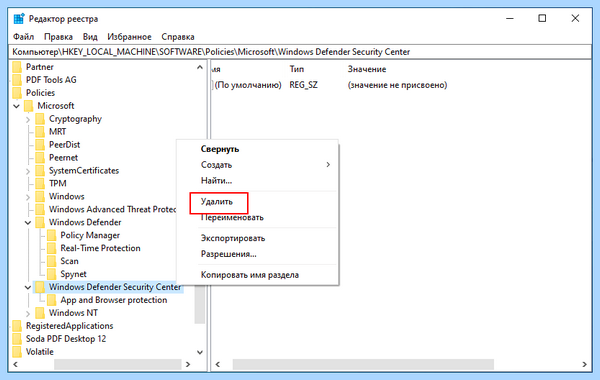
Task: Click the Spynet folder icon
Action: pos(52,274)
